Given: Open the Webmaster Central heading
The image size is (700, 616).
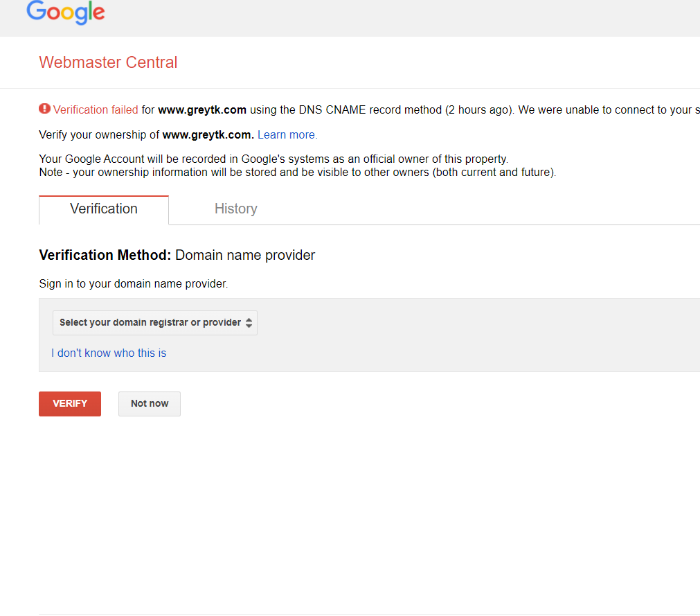Looking at the screenshot, I should tap(108, 62).
